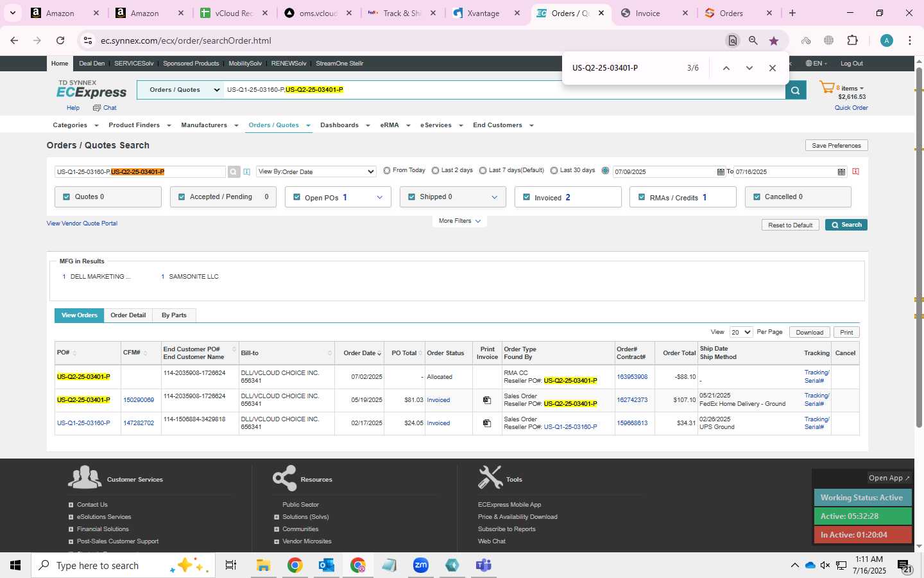This screenshot has height=578, width=924.
Task: Click the Chat icon link
Action: [105, 108]
